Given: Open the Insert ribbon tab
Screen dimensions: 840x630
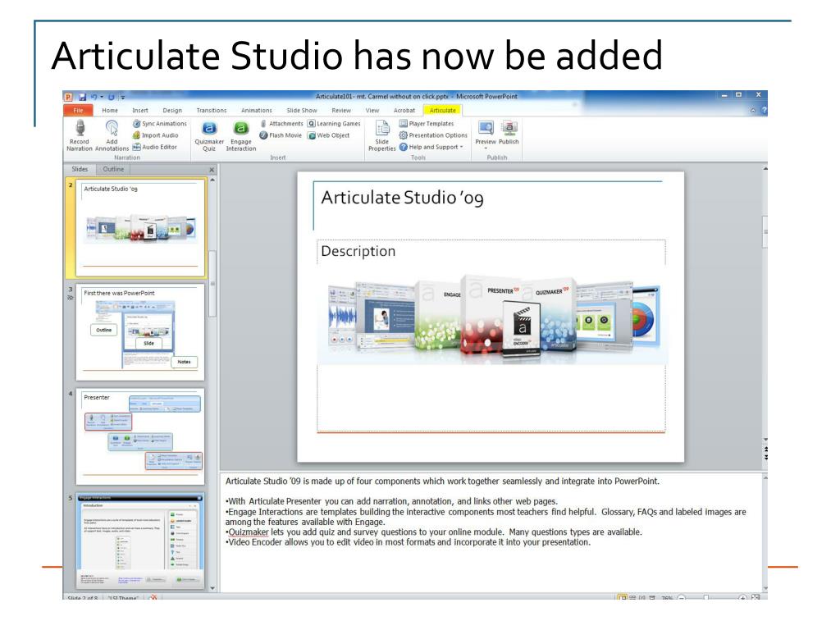Looking at the screenshot, I should 140,111.
